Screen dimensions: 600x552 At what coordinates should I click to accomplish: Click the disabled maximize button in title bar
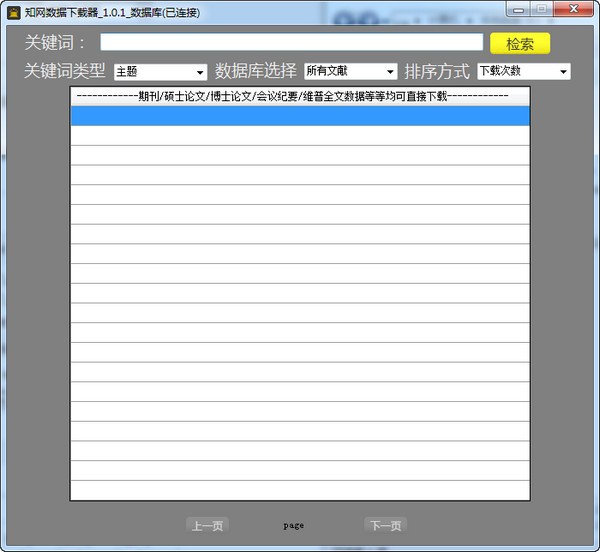click(x=542, y=9)
